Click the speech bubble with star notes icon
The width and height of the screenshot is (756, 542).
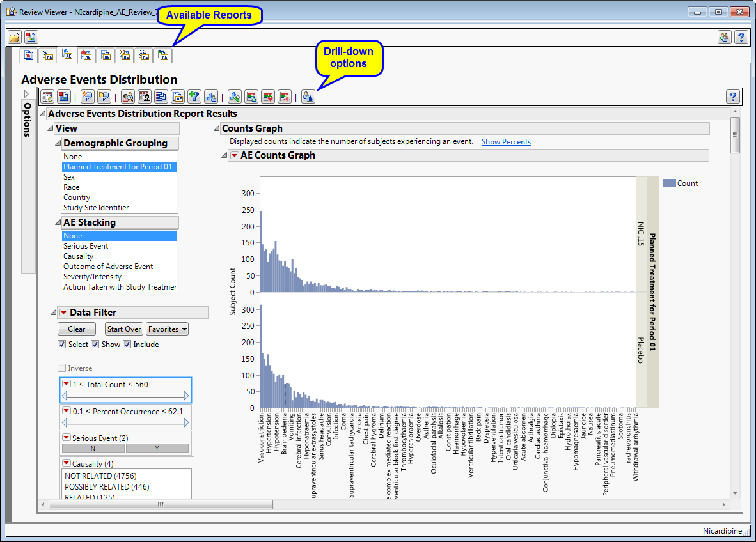87,97
